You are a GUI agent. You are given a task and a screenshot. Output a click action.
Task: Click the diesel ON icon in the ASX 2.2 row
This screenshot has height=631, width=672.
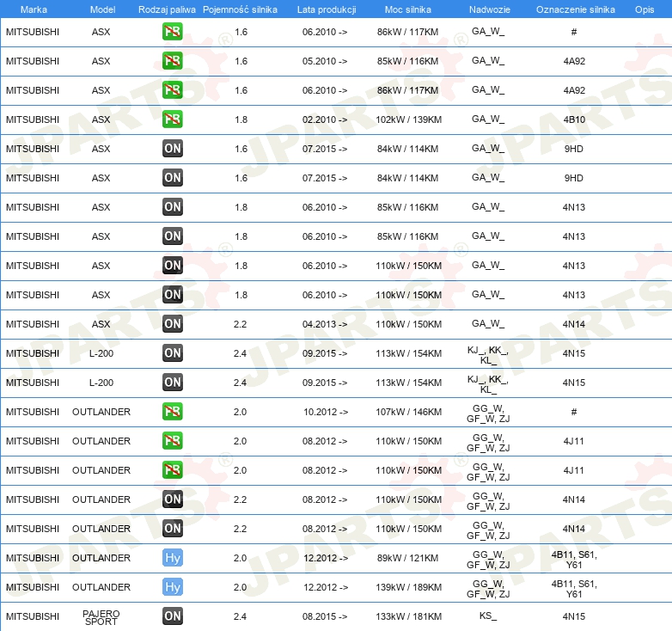[173, 324]
